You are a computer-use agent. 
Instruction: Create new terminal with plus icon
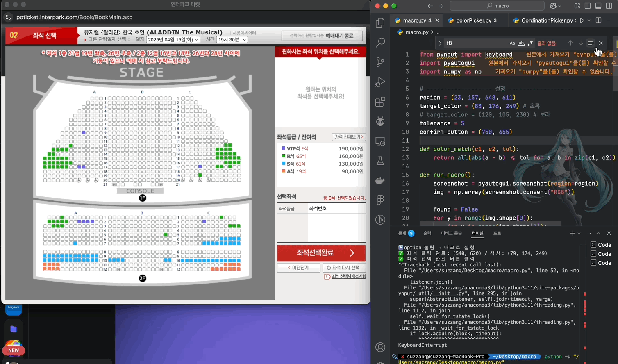[572, 233]
